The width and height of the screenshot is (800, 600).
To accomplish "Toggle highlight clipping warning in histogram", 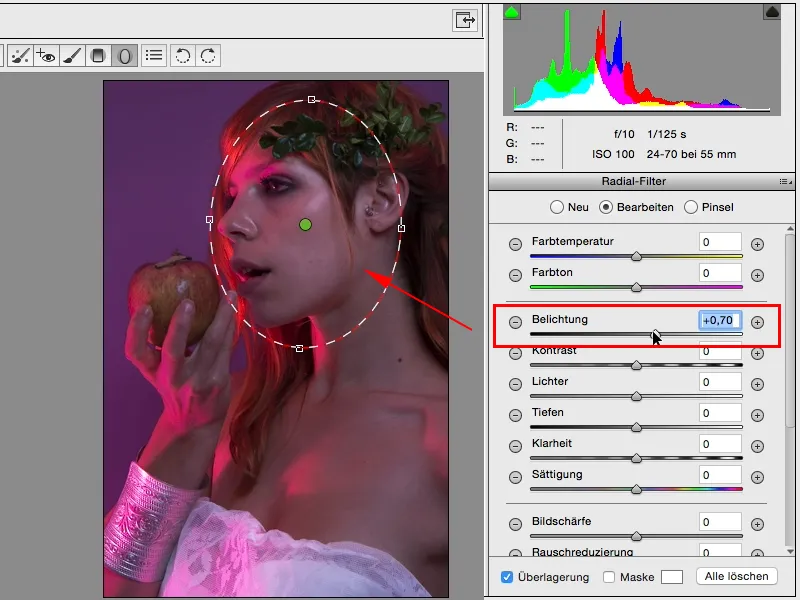I will pyautogui.click(x=772, y=12).
